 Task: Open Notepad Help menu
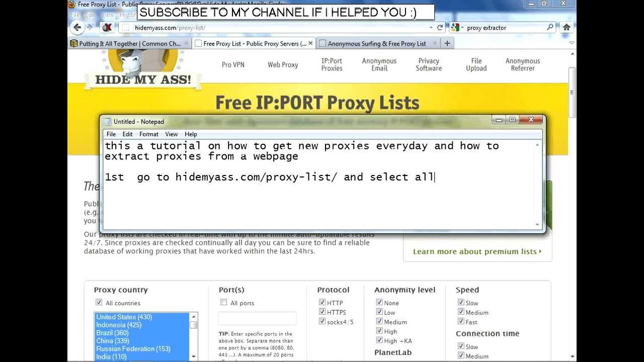[191, 134]
